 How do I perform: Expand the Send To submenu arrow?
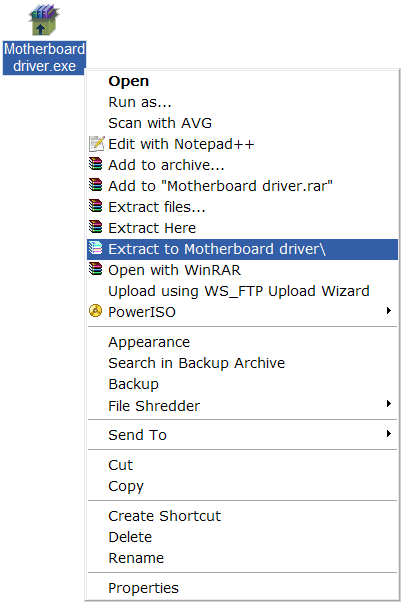pos(389,434)
